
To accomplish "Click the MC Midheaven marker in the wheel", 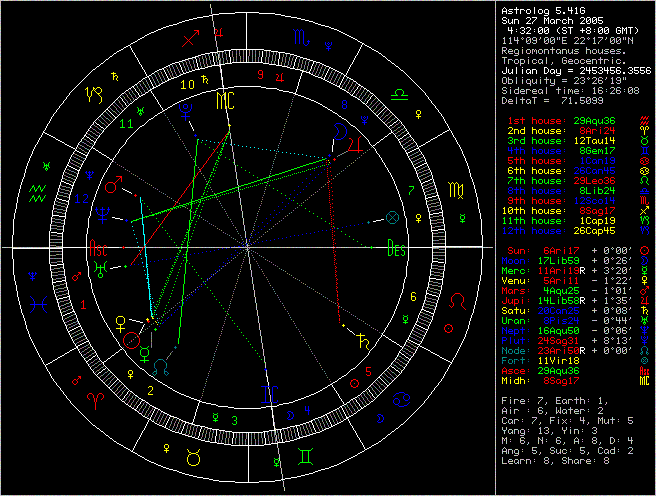I will tap(226, 100).
